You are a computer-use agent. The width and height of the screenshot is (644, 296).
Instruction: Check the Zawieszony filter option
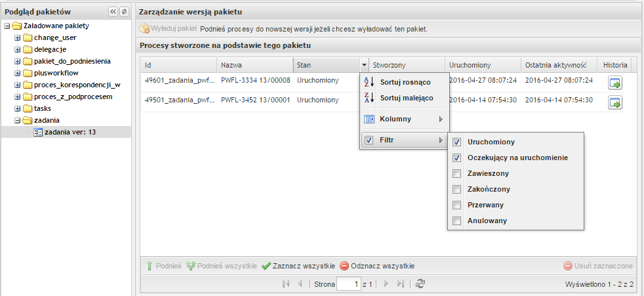(456, 173)
